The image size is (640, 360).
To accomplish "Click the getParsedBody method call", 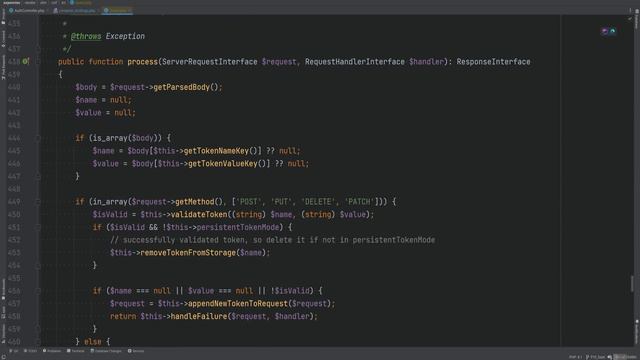I will point(181,87).
